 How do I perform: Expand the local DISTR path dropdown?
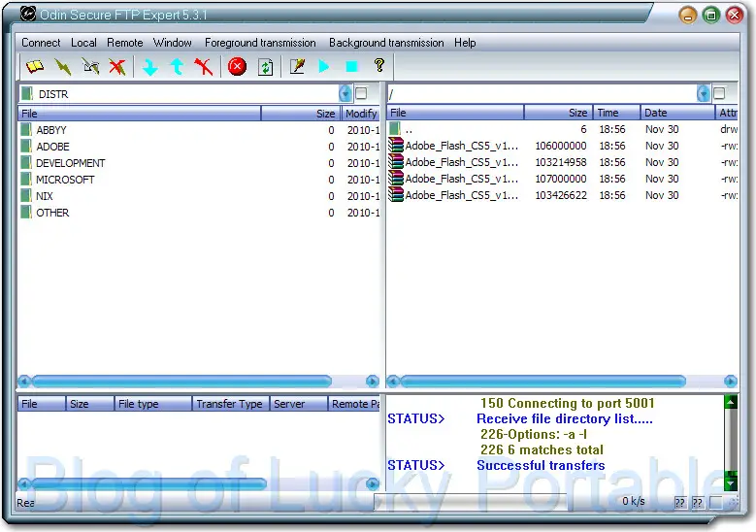point(345,93)
